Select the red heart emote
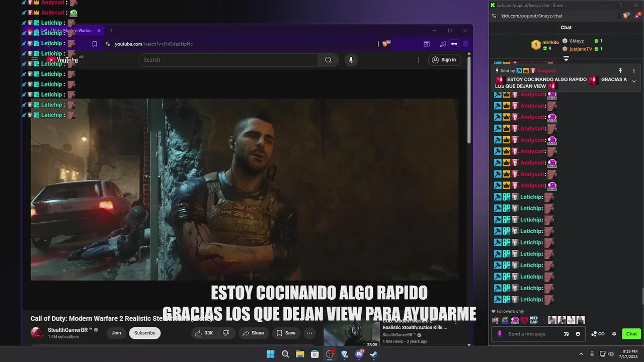Viewport: 644px width, 362px height. point(524,320)
